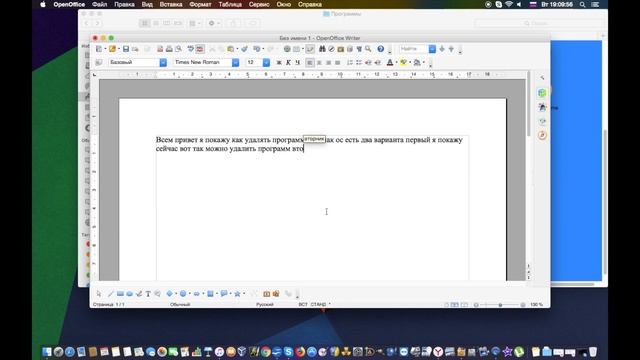Click the Find Previous up arrow button
640x360 pixels.
451,49
